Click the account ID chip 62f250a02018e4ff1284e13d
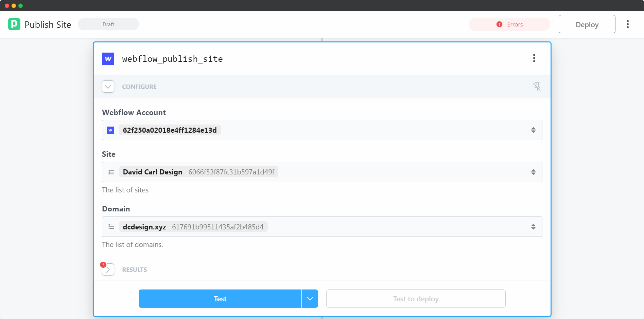Image resolution: width=644 pixels, height=319 pixels. [x=169, y=130]
